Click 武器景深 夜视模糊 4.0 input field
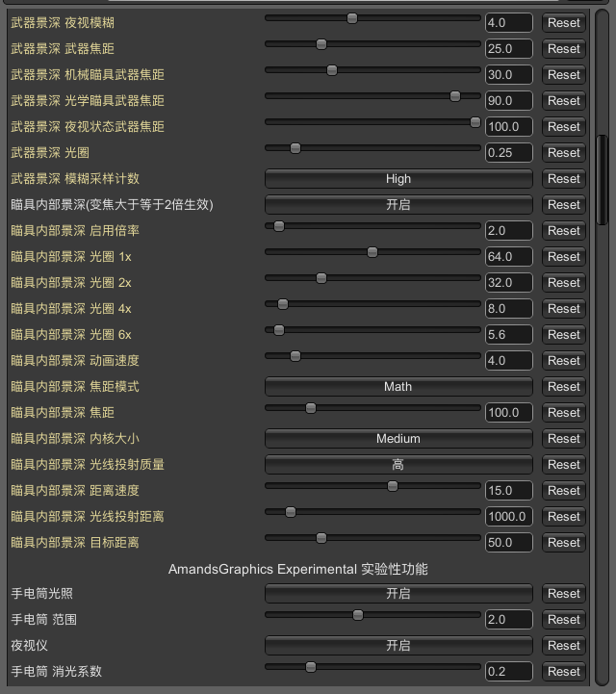Screen dimensions: 616x694 coord(509,23)
